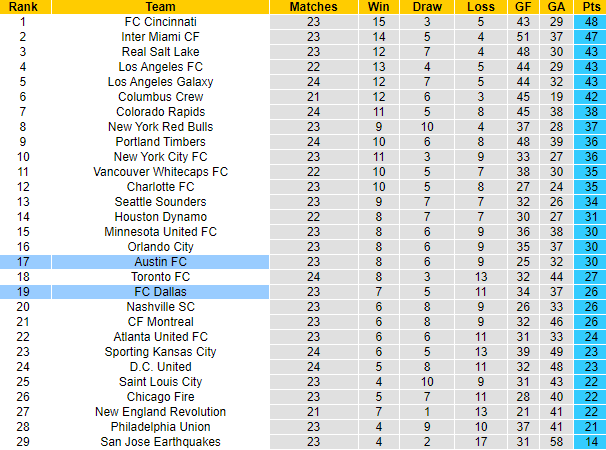Screen dimensions: 606x450
Task: Open the Columbus Crew team link
Action: tap(160, 97)
